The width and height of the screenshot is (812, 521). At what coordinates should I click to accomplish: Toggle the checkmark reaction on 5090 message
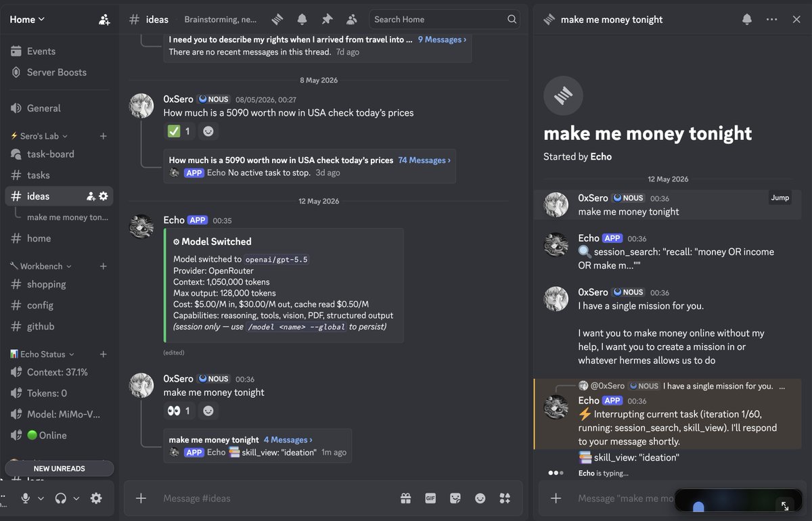coord(179,131)
